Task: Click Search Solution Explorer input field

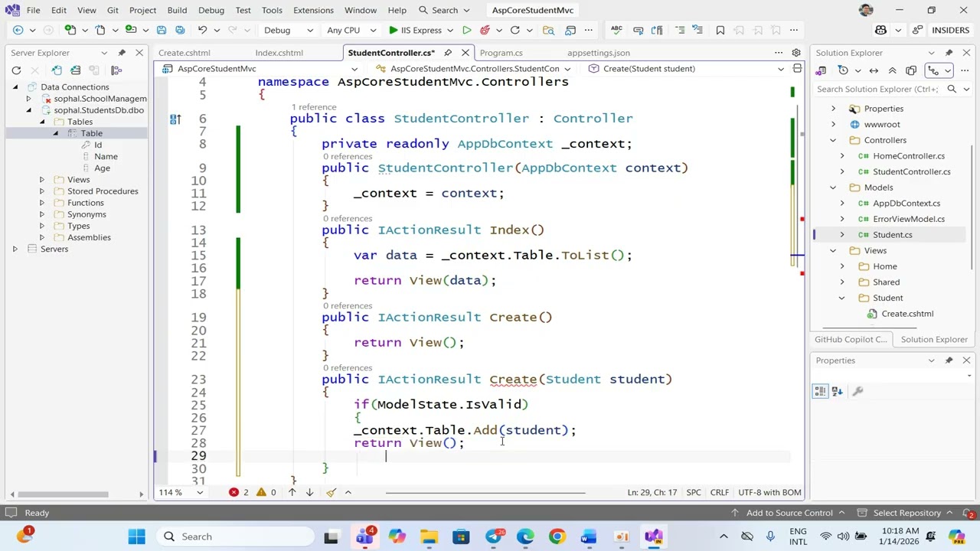Action: pyautogui.click(x=877, y=89)
